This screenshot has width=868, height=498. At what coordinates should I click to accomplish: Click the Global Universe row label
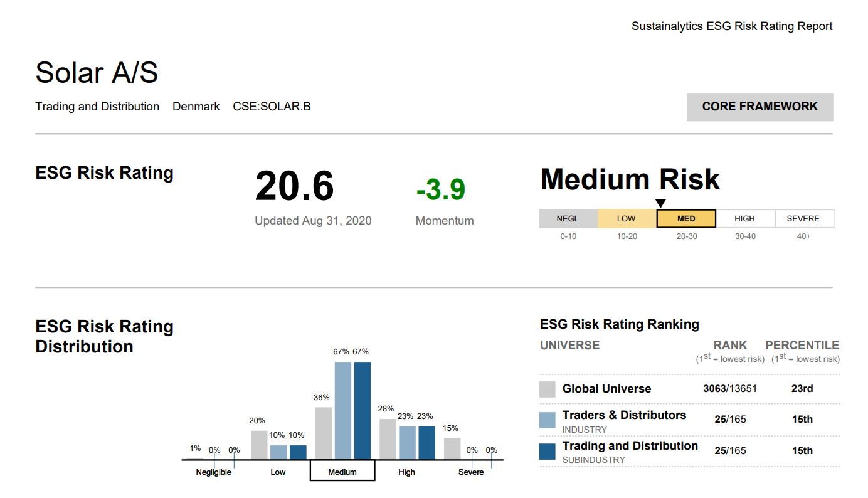(x=606, y=389)
